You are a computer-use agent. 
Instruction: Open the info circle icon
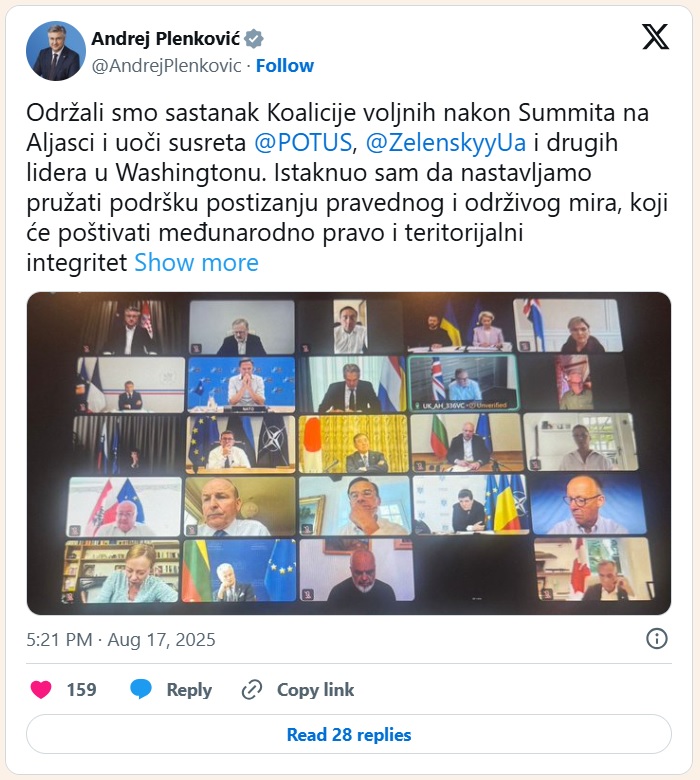pos(656,639)
